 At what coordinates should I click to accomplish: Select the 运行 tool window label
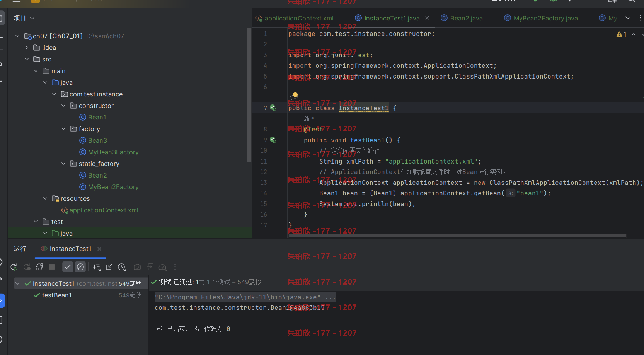click(20, 249)
